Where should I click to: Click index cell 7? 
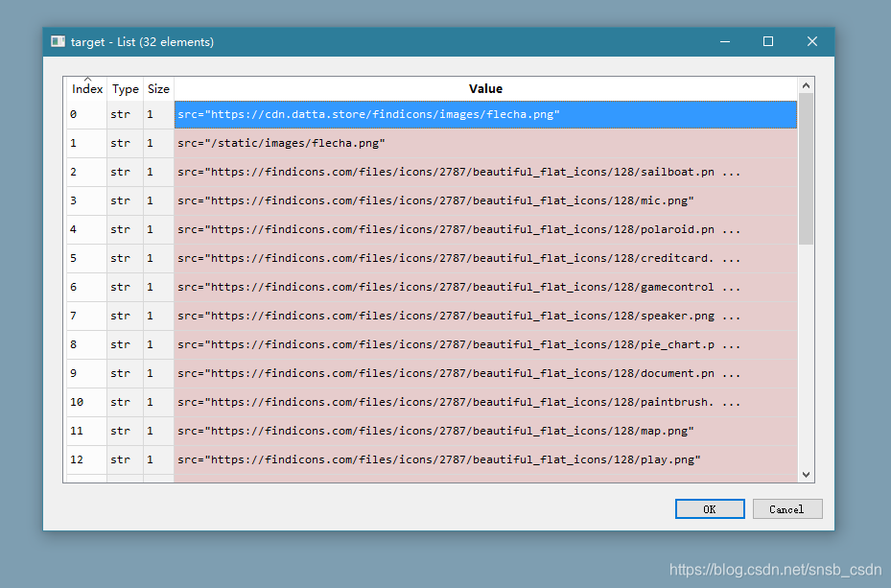click(87, 316)
